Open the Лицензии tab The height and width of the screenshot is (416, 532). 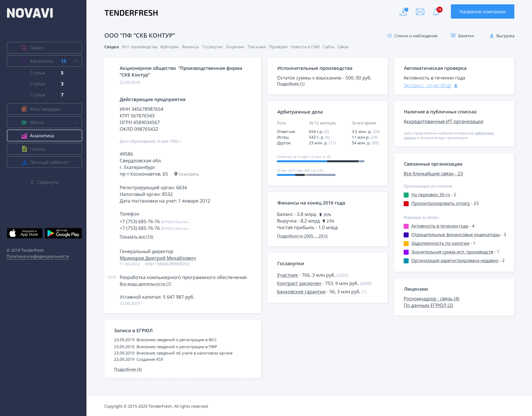235,47
